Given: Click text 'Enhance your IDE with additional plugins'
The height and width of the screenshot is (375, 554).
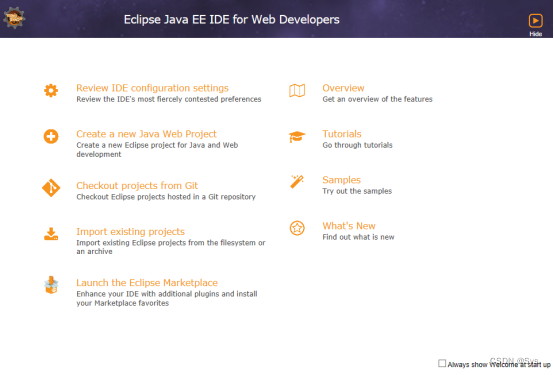Looking at the screenshot, I should pyautogui.click(x=148, y=294).
